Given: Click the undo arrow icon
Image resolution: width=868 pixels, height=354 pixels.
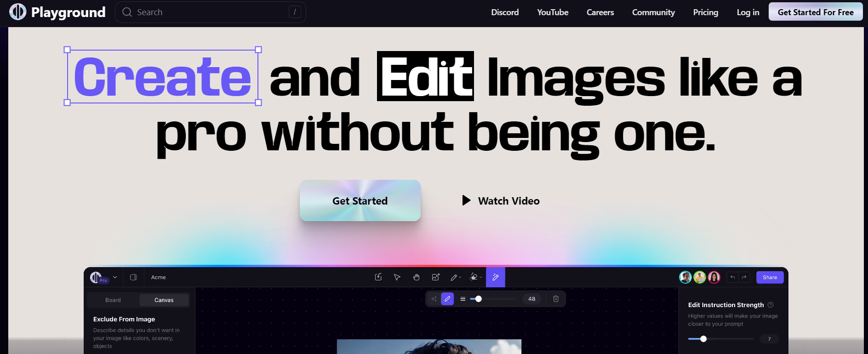Looking at the screenshot, I should [x=732, y=277].
